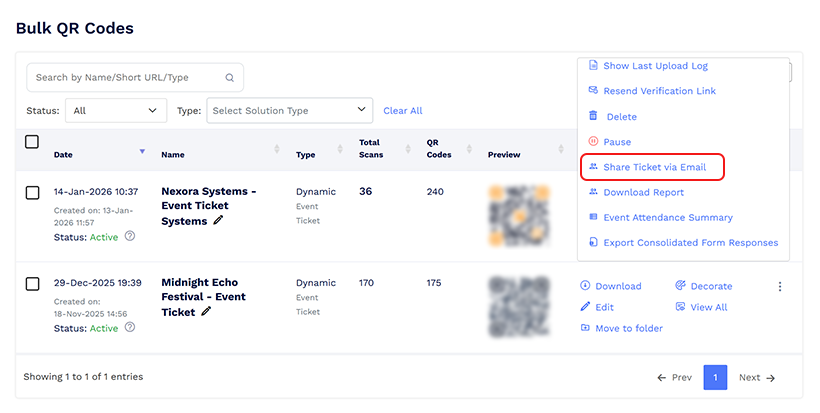Click sort arrows in Type column header
The image size is (820, 413).
click(x=340, y=149)
